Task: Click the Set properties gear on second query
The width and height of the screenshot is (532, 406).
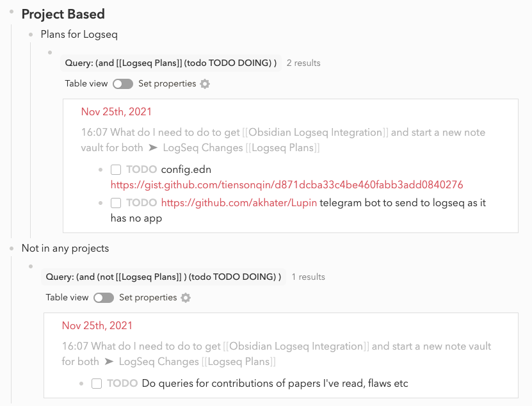Action: (186, 297)
